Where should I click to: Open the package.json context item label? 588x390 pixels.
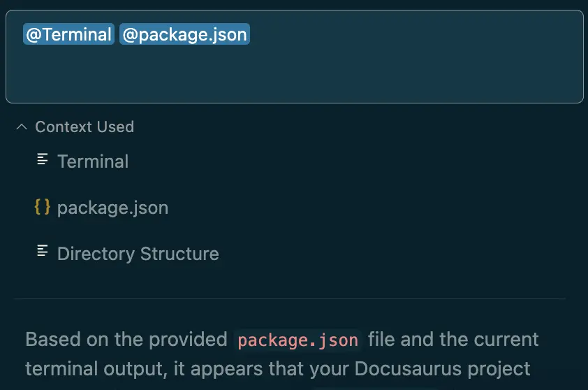click(112, 208)
